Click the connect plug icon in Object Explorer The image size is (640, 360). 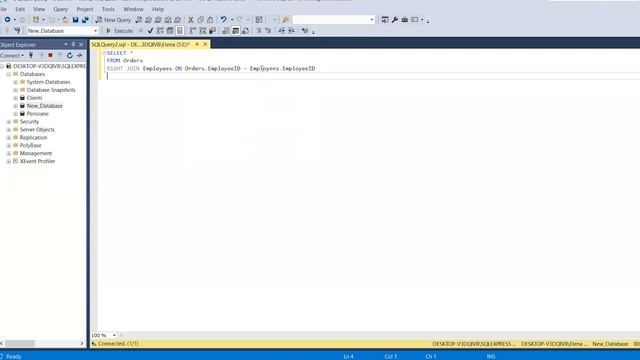click(x=31, y=56)
